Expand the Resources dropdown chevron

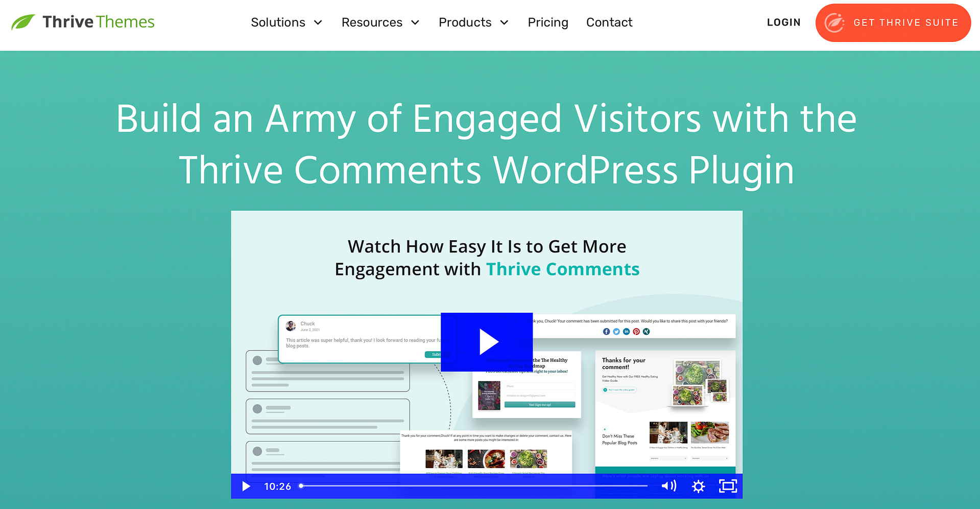(415, 22)
